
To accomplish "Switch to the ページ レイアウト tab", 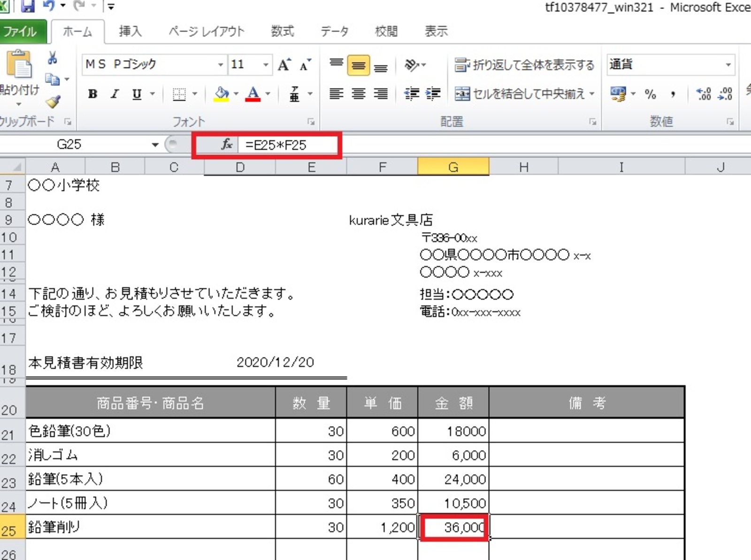I will click(207, 31).
